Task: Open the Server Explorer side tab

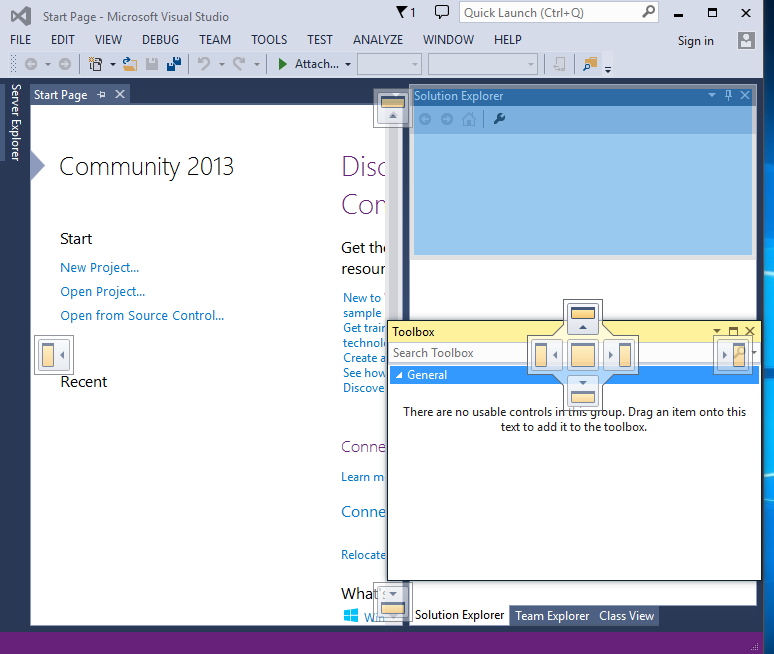Action: [16, 122]
